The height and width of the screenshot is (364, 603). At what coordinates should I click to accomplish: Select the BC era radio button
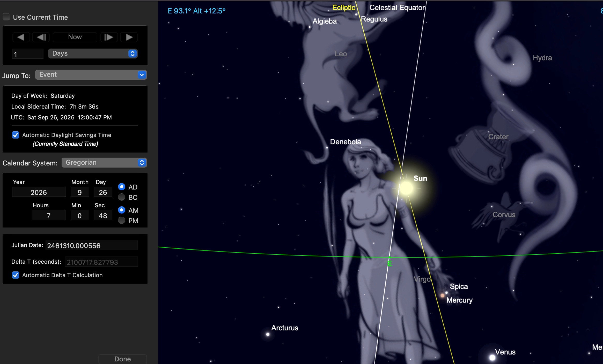coord(122,197)
